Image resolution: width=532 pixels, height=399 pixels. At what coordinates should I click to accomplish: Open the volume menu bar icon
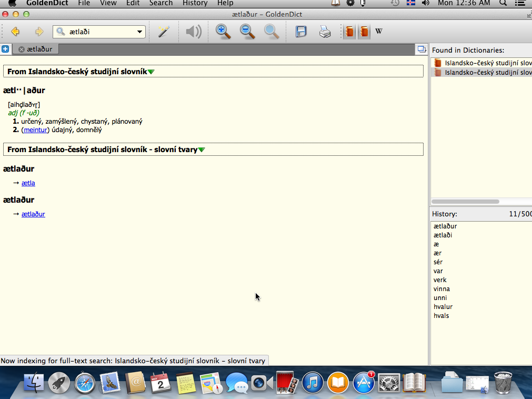point(426,3)
